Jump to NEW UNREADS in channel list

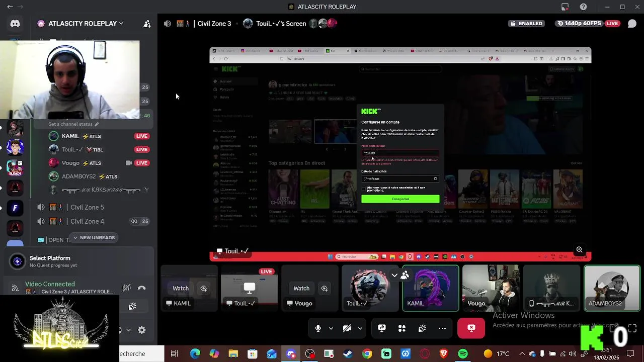click(x=94, y=237)
